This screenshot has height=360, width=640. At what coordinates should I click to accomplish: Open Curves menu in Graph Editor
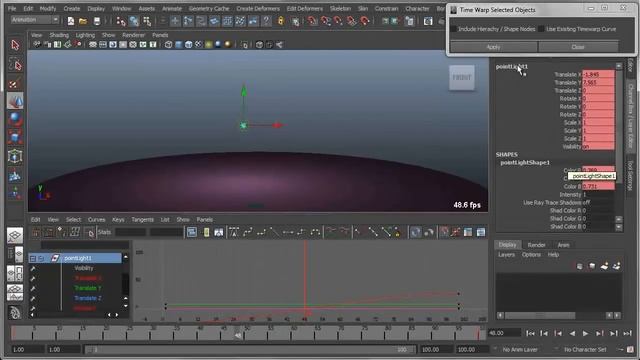tap(97, 220)
